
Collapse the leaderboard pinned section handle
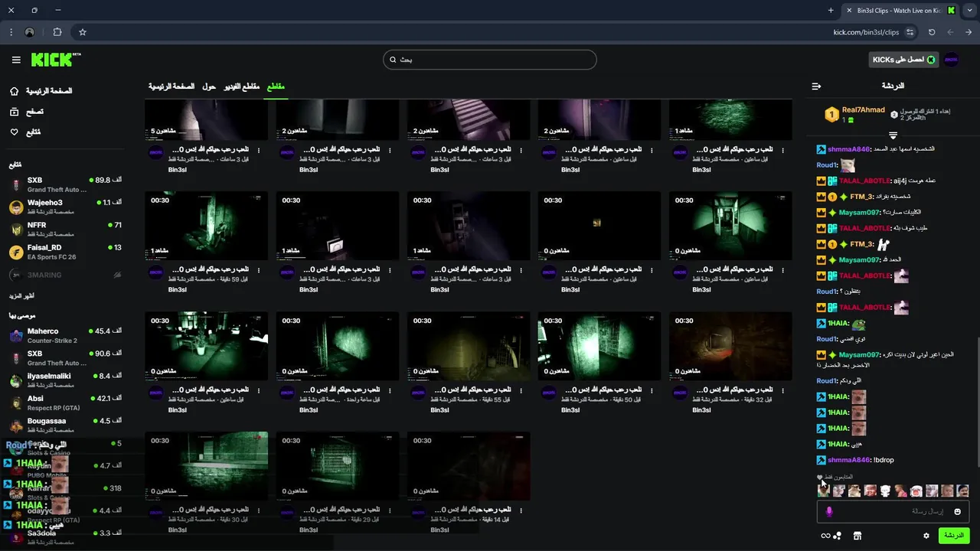(893, 135)
